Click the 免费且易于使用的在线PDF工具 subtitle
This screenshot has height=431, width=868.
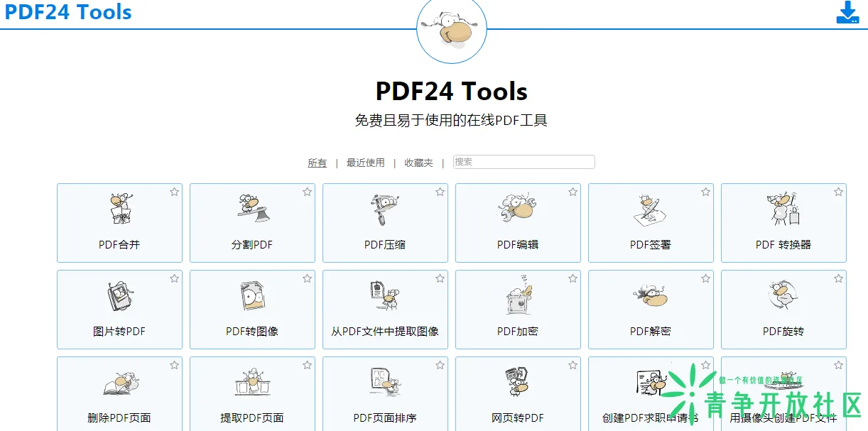(x=451, y=121)
